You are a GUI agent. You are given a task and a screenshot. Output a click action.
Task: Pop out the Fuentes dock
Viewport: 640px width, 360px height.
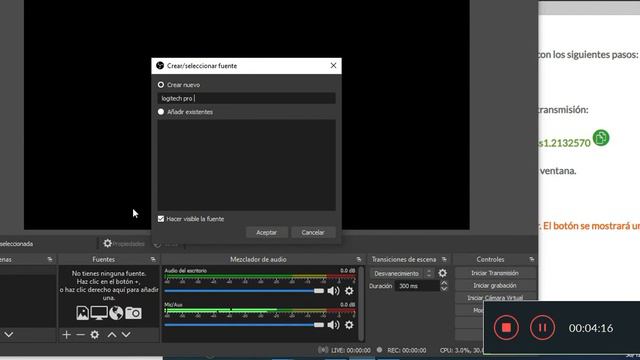(x=153, y=259)
